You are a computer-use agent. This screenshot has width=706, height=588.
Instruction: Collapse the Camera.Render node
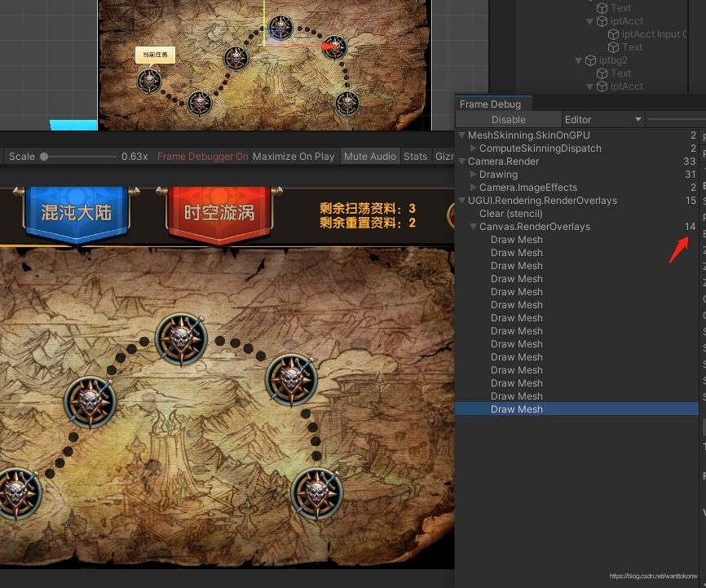(461, 161)
